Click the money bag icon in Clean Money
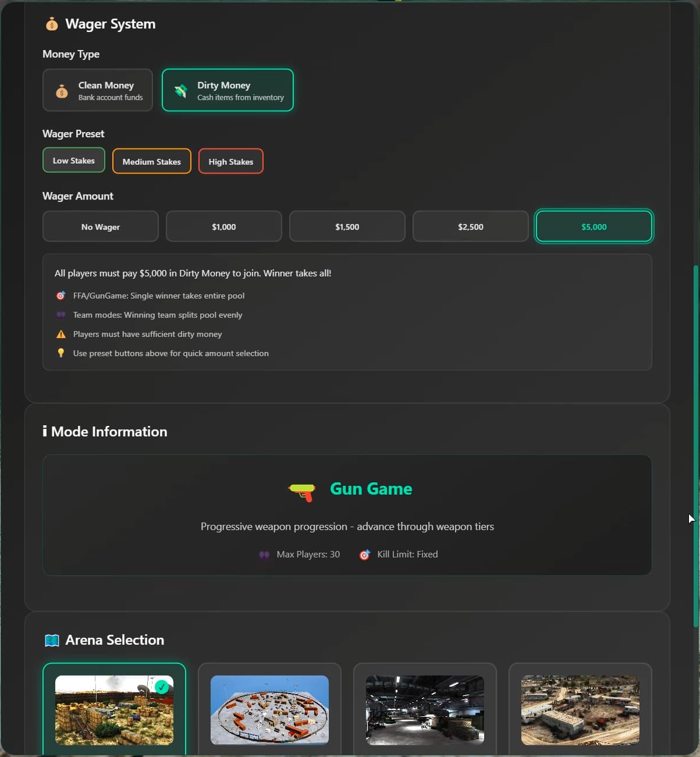This screenshot has width=700, height=757. point(62,91)
